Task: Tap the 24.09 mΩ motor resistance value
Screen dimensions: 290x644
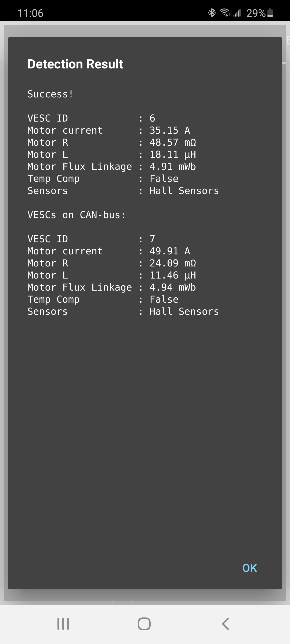Action: point(173,263)
